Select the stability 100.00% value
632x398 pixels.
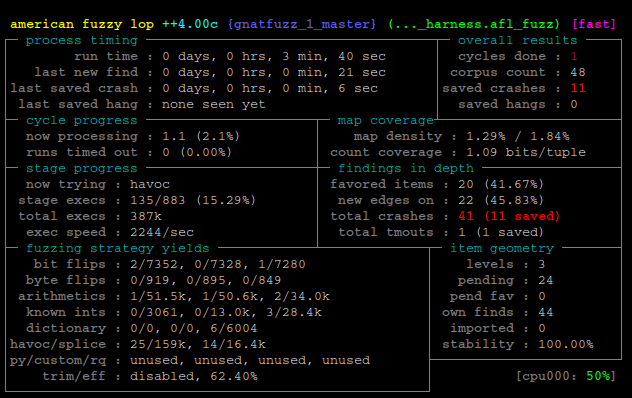pyautogui.click(x=566, y=344)
